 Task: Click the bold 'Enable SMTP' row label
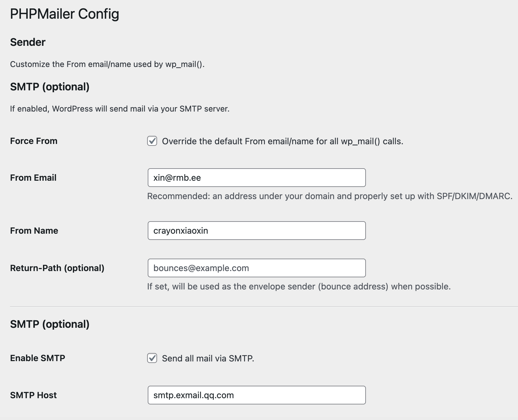tap(37, 358)
